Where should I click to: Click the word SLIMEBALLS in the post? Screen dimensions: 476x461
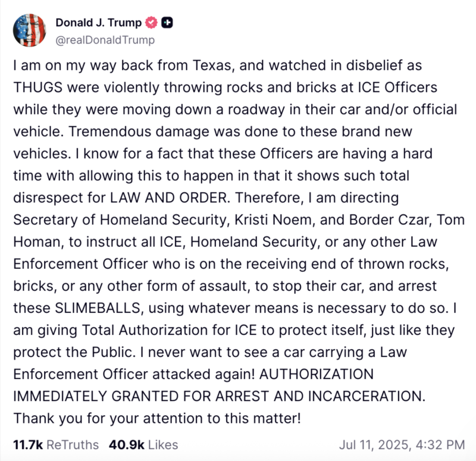[98, 308]
